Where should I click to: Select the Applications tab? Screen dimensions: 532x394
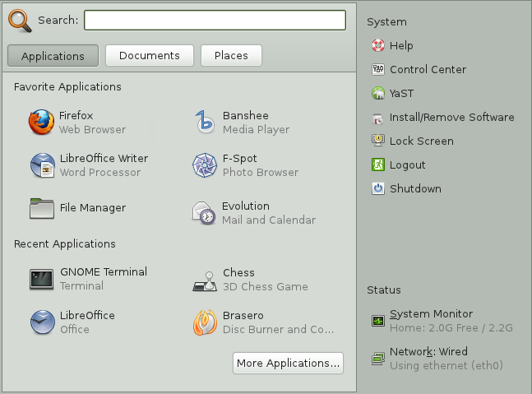[x=53, y=56]
